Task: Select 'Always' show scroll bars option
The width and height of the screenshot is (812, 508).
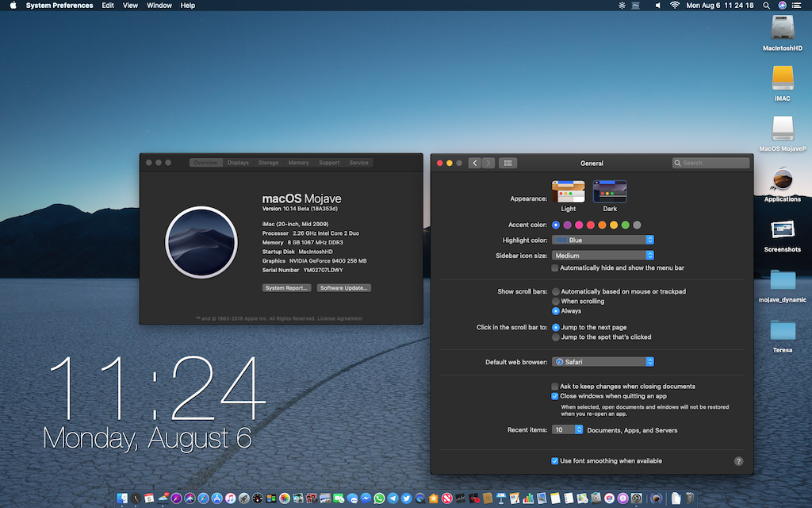Action: (556, 311)
